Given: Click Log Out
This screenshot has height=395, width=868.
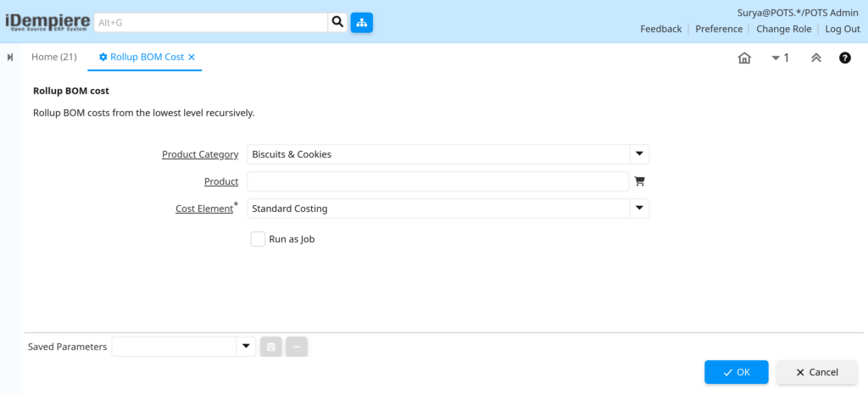Looking at the screenshot, I should click(x=843, y=29).
